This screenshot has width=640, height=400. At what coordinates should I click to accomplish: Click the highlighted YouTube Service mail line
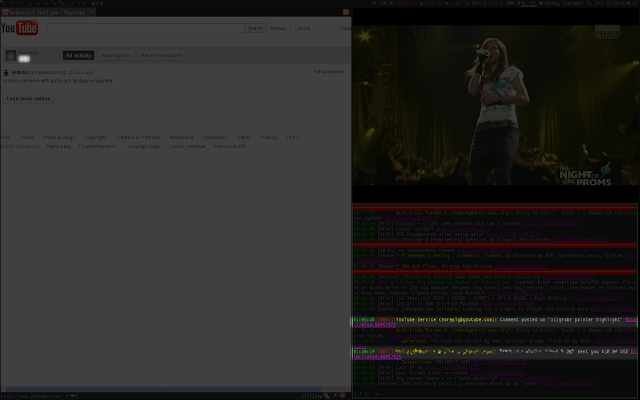coord(495,322)
